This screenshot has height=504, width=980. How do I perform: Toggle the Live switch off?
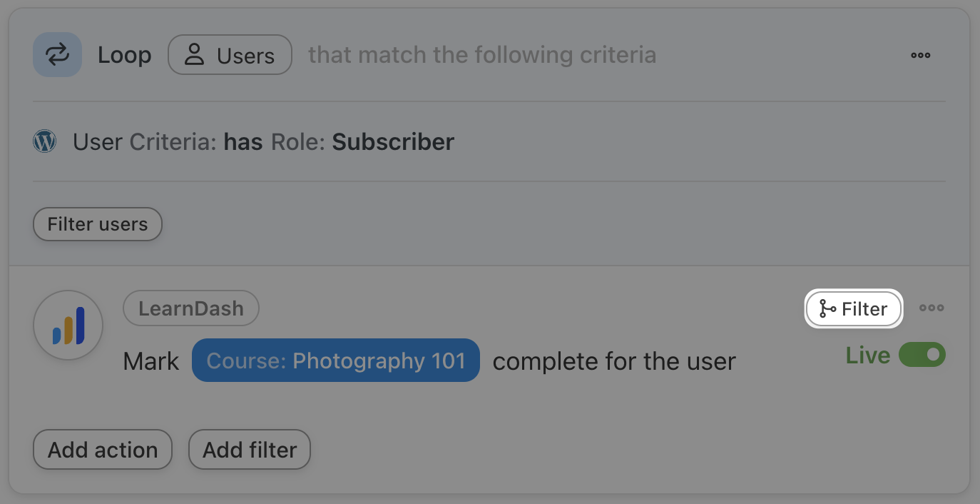tap(922, 355)
